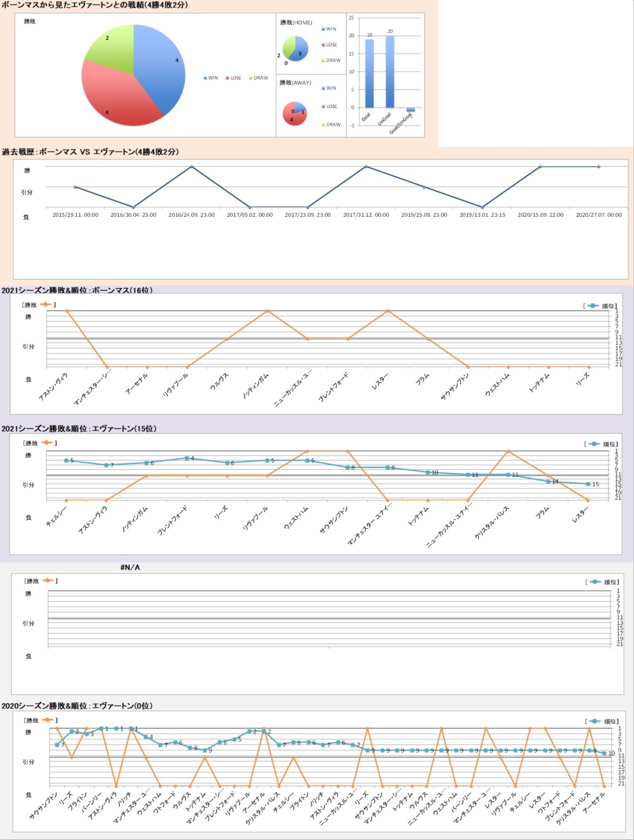Click the Goal bar labeled 19
Image resolution: width=634 pixels, height=840 pixels.
click(x=370, y=74)
